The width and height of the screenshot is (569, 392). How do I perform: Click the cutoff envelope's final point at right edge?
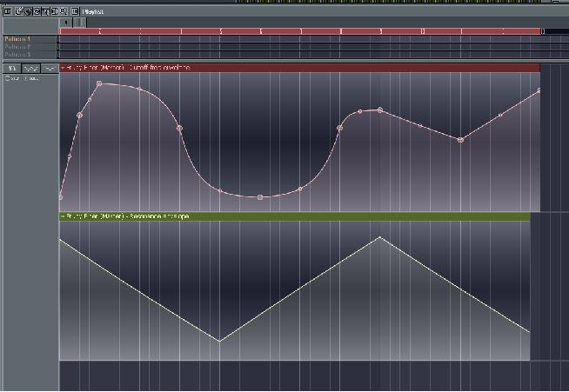(539, 90)
